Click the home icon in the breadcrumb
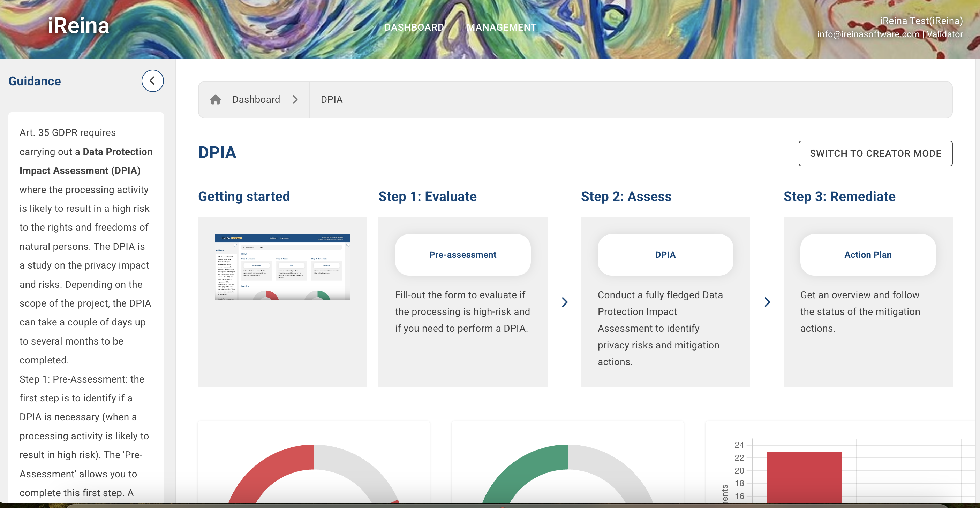This screenshot has height=508, width=980. point(215,100)
